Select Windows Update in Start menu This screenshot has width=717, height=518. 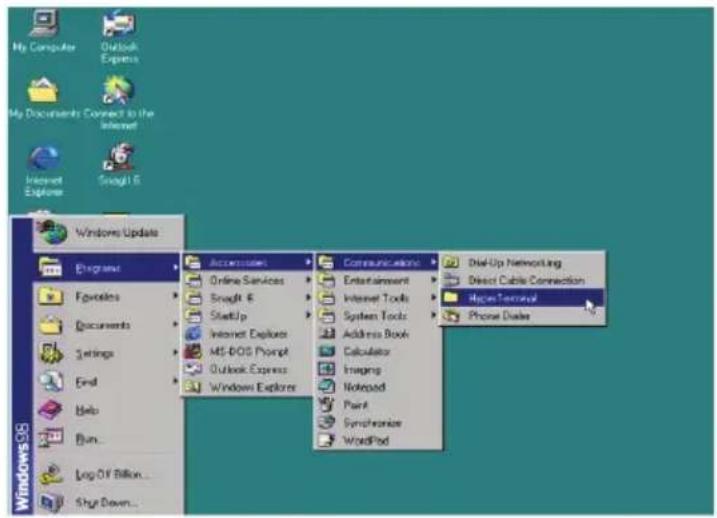(109, 233)
